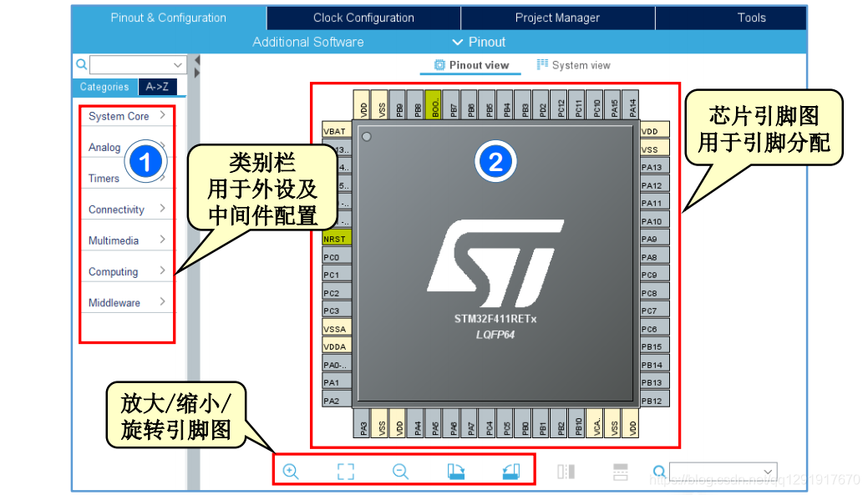This screenshot has height=495, width=868.
Task: Select pin PB15
Action: 655,346
